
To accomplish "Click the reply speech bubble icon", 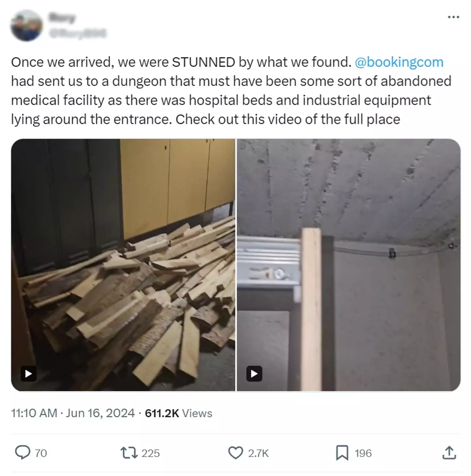I will pos(23,453).
